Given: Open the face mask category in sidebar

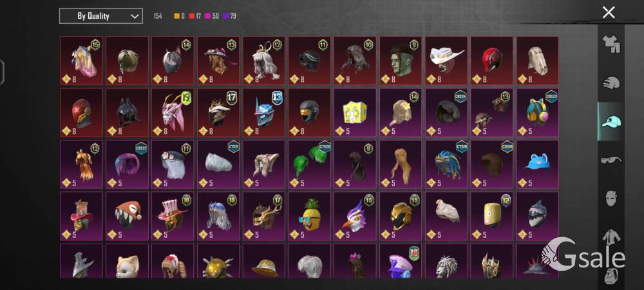Looking at the screenshot, I should pos(611,198).
